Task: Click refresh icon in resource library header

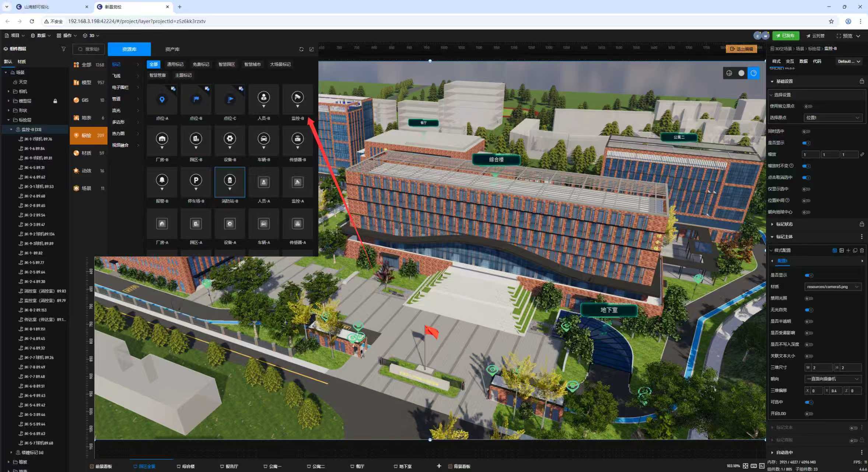Action: (301, 49)
